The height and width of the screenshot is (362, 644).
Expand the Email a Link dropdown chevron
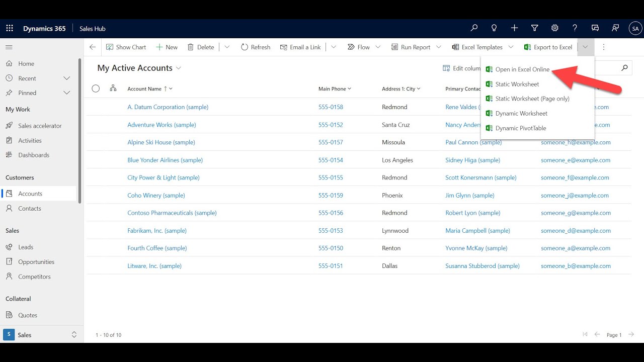(334, 47)
